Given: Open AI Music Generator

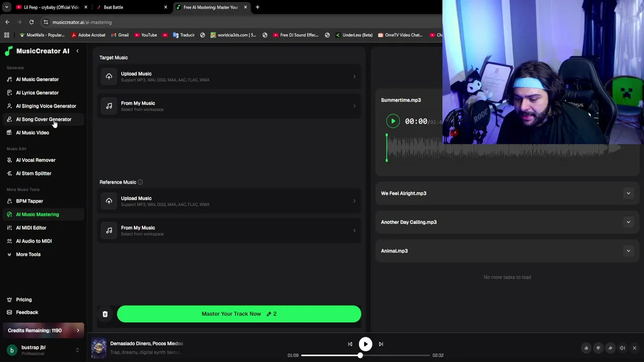Looking at the screenshot, I should click(x=37, y=79).
